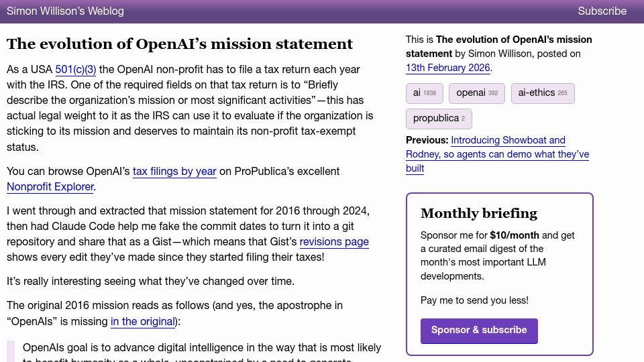Open previous post Introducing Showboat and Rodney
The image size is (644, 362).
(x=497, y=154)
